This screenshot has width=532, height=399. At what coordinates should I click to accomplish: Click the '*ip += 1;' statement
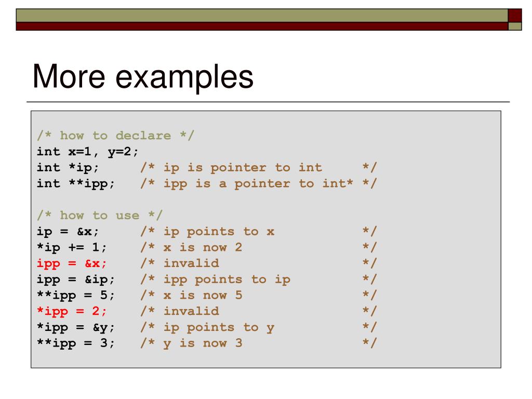tap(72, 248)
